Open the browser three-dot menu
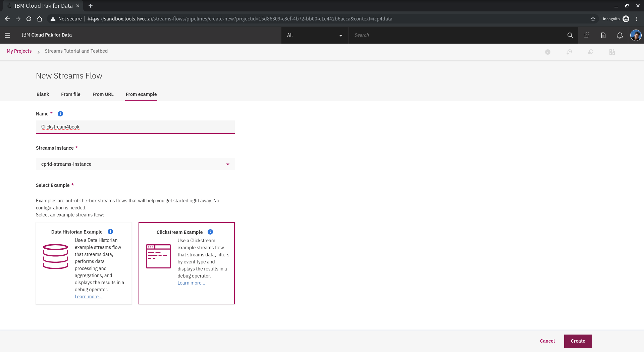The image size is (644, 352). (637, 19)
